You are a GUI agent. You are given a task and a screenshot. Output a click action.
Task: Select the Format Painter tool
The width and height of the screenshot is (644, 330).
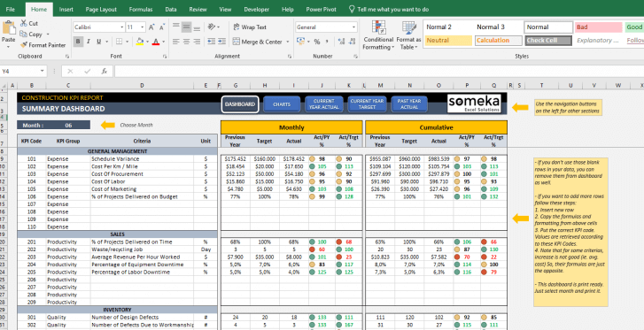43,45
